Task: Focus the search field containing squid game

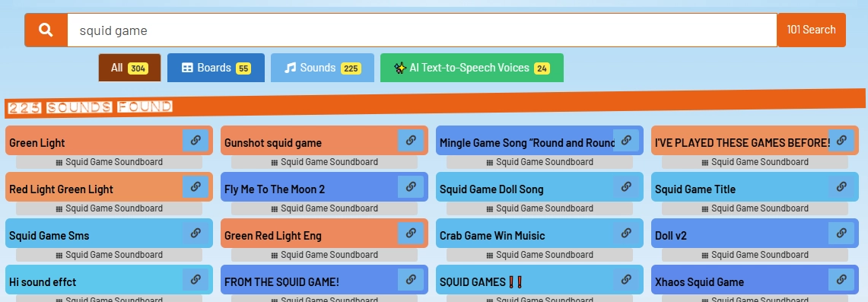Action: point(422,30)
